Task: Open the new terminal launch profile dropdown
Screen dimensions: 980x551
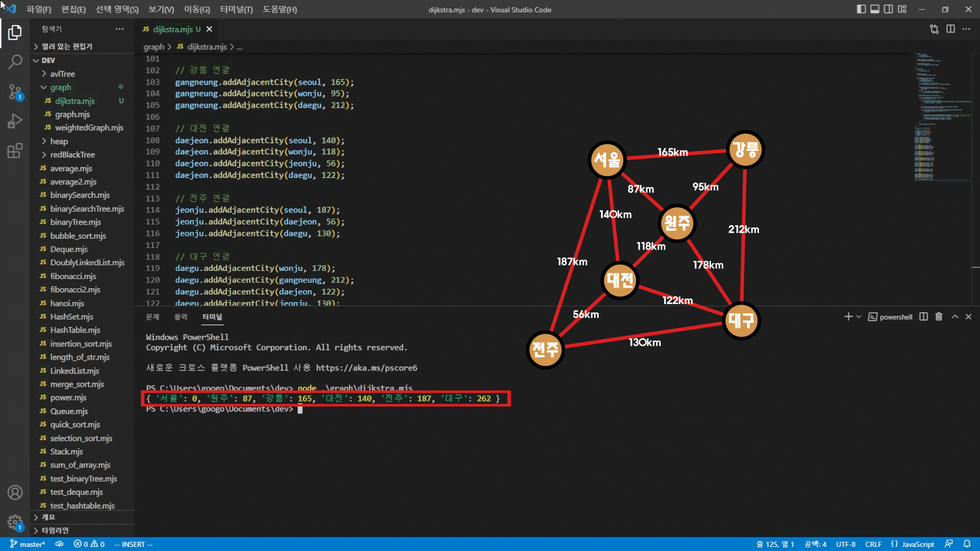Action: 859,317
